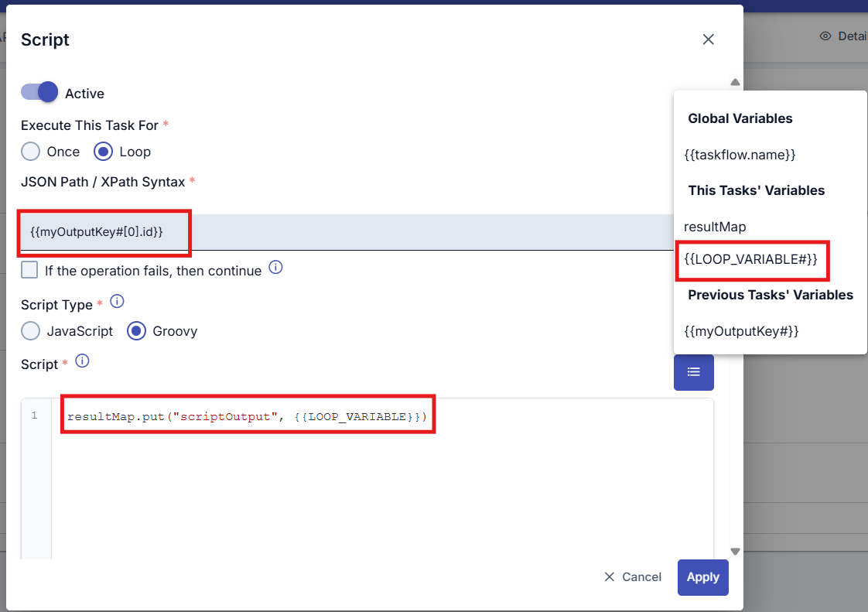Screen dimensions: 868x612
Task: Pick resultMap from This Tasks' Variables
Action: [715, 227]
